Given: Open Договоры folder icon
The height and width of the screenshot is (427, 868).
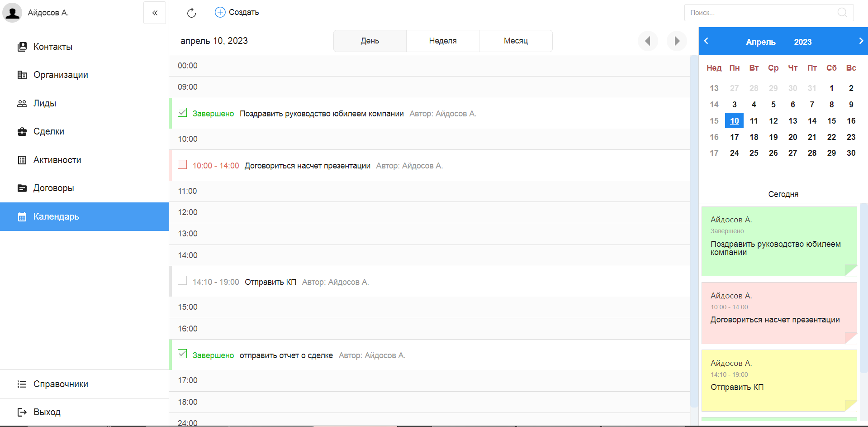Looking at the screenshot, I should coord(22,188).
